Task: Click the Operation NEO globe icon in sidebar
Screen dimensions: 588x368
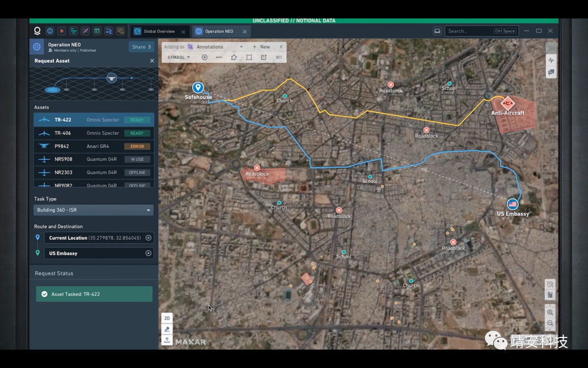Action: 37,47
